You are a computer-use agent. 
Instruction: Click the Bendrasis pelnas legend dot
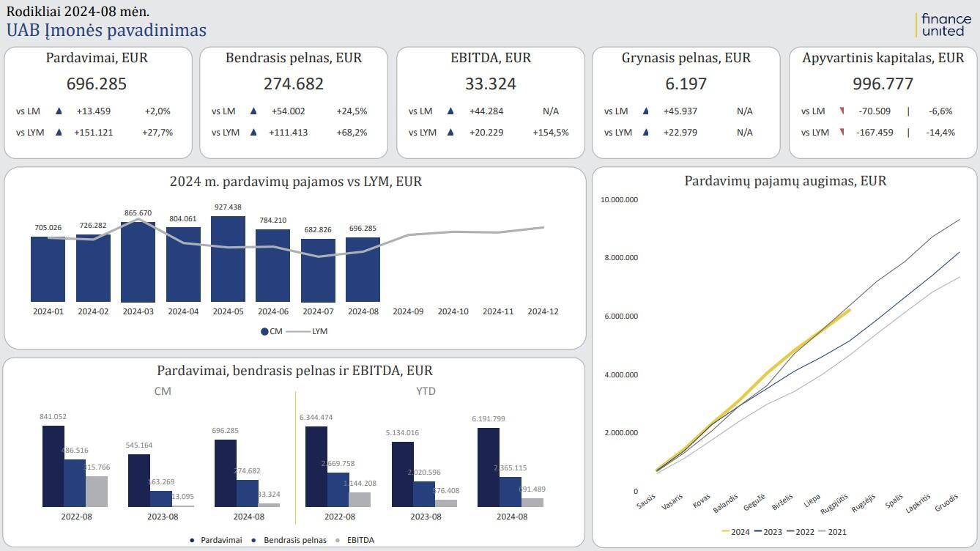click(x=253, y=540)
